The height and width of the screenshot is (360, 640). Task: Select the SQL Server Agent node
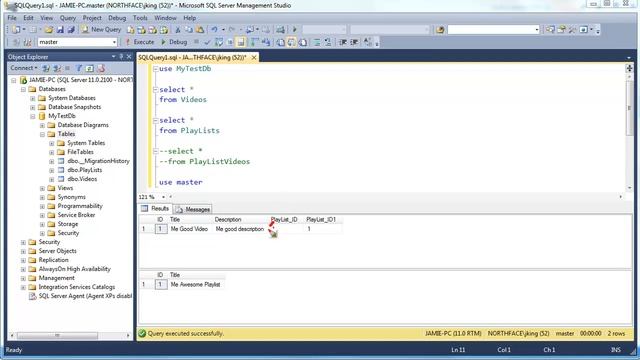pyautogui.click(x=85, y=296)
